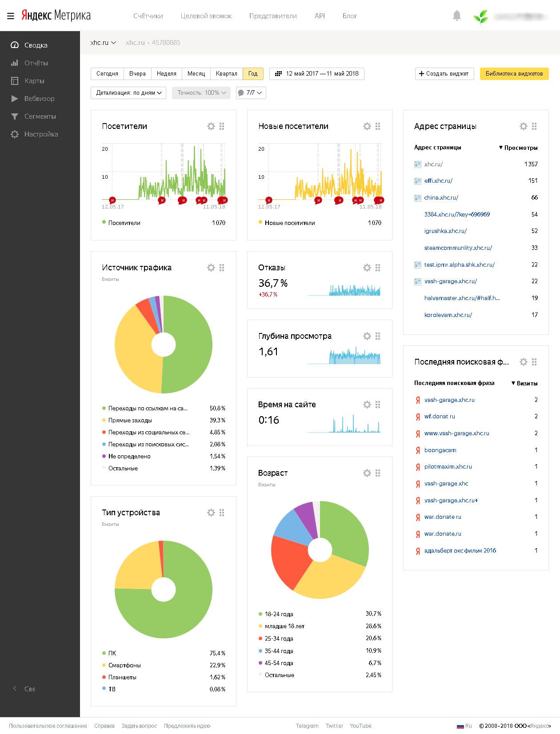Open settings gear of Глубина просмотра widget
Viewport: 560px width, 734px height.
click(x=367, y=336)
